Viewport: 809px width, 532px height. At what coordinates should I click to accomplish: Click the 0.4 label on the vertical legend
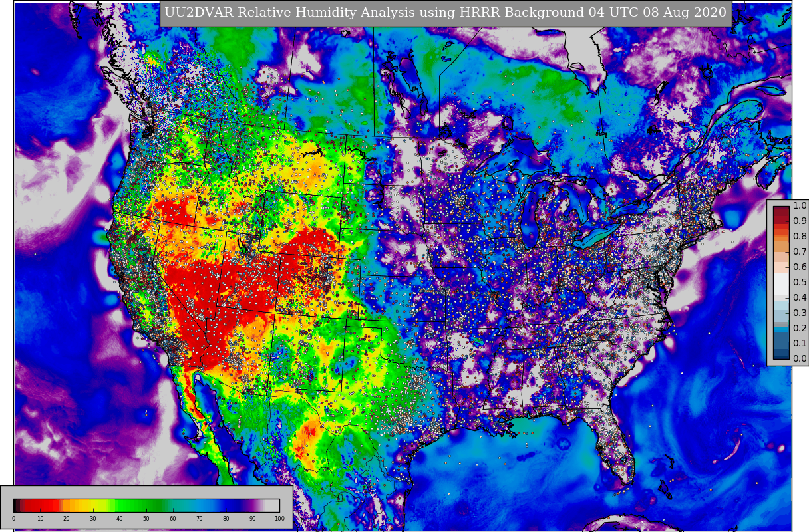point(800,298)
